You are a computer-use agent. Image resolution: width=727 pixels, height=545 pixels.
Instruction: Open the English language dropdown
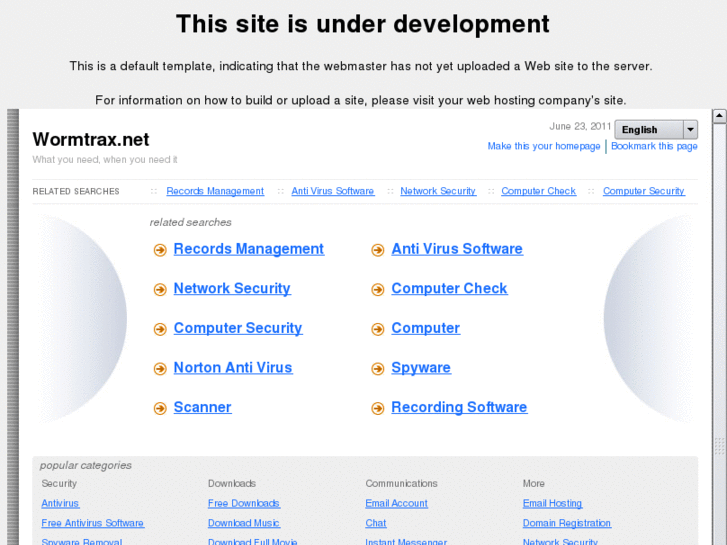(656, 129)
